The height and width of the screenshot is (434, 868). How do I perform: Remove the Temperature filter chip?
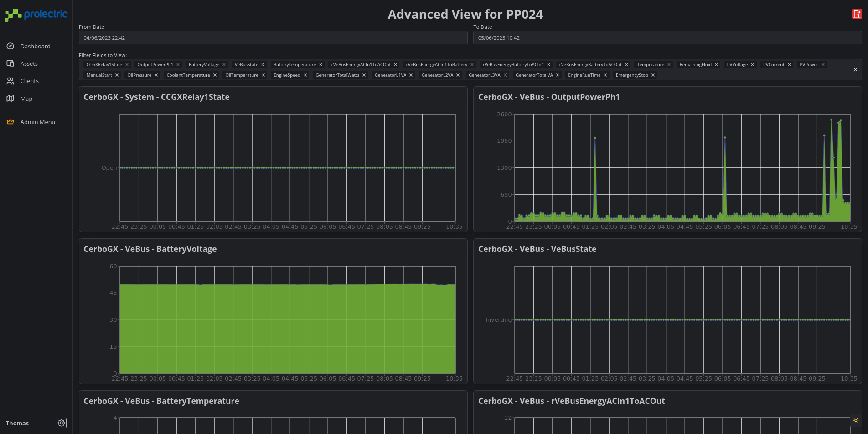[669, 65]
